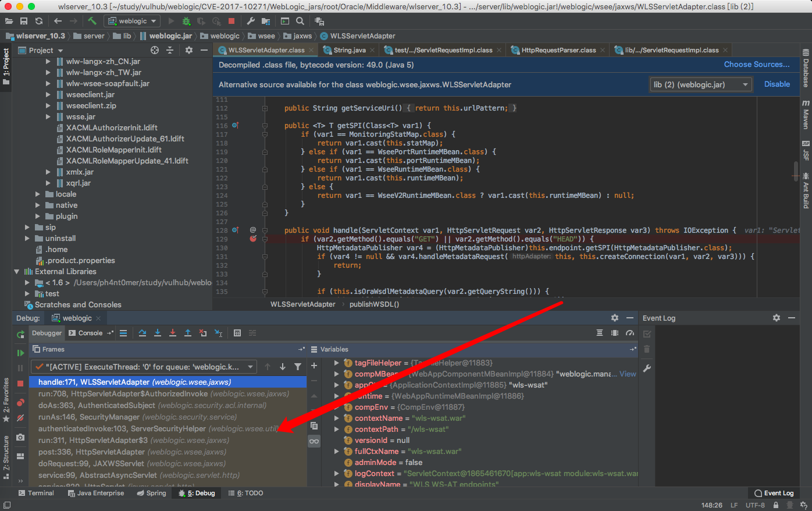Image resolution: width=812 pixels, height=511 pixels.
Task: Click the Choose Sources... link
Action: click(757, 65)
